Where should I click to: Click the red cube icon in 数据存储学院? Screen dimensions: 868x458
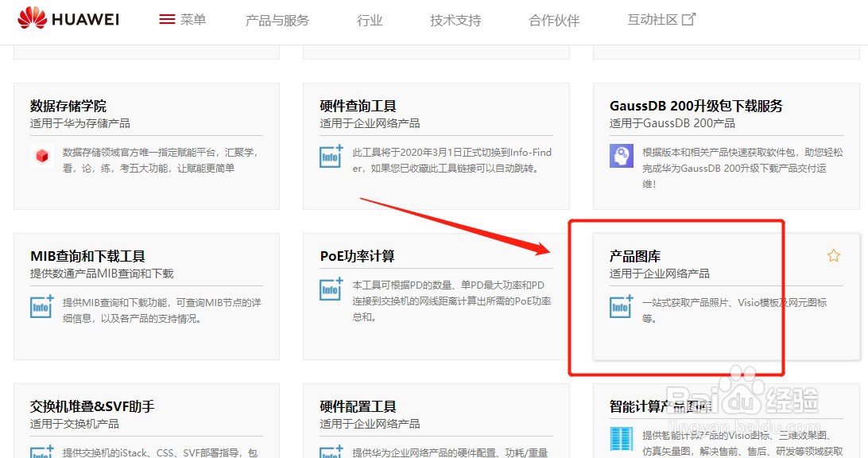(42, 156)
